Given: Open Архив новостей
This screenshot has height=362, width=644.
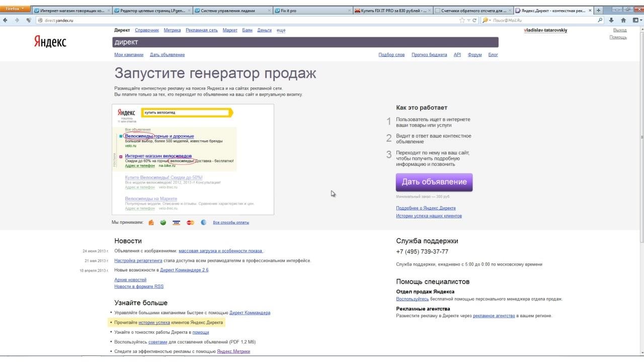Looking at the screenshot, I should coord(130,280).
